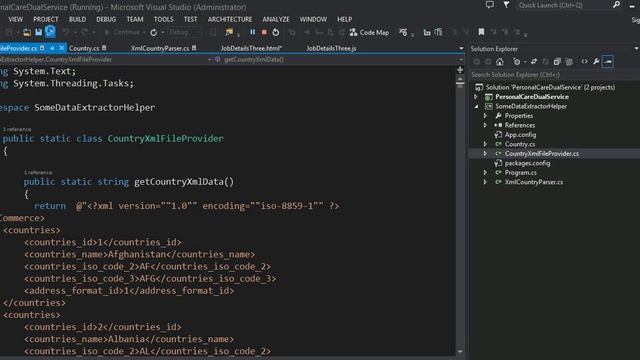Click the editor vertical scrollbar thumb
The image size is (640, 360).
[460, 85]
